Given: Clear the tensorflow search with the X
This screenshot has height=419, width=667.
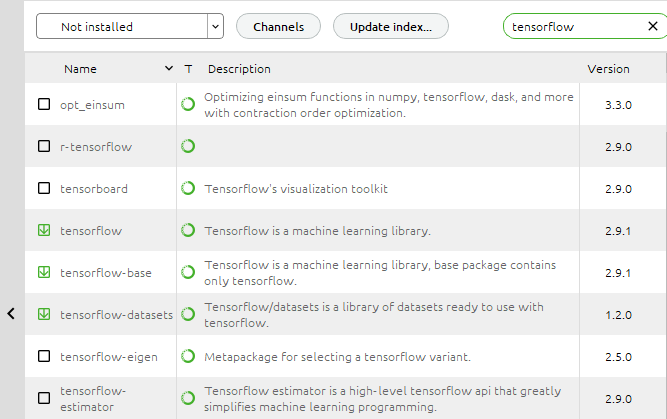Looking at the screenshot, I should point(653,26).
